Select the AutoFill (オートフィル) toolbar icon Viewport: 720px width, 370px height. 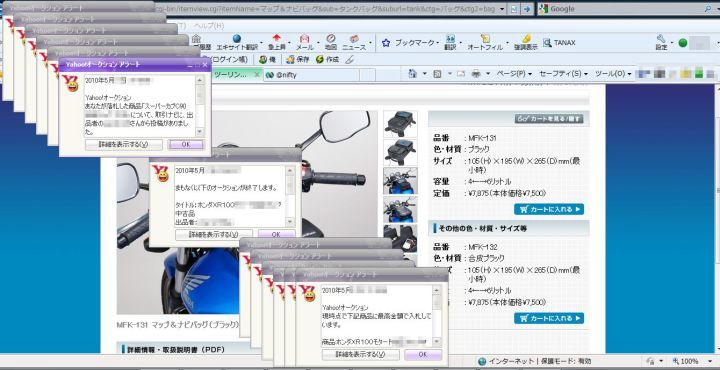[485, 39]
